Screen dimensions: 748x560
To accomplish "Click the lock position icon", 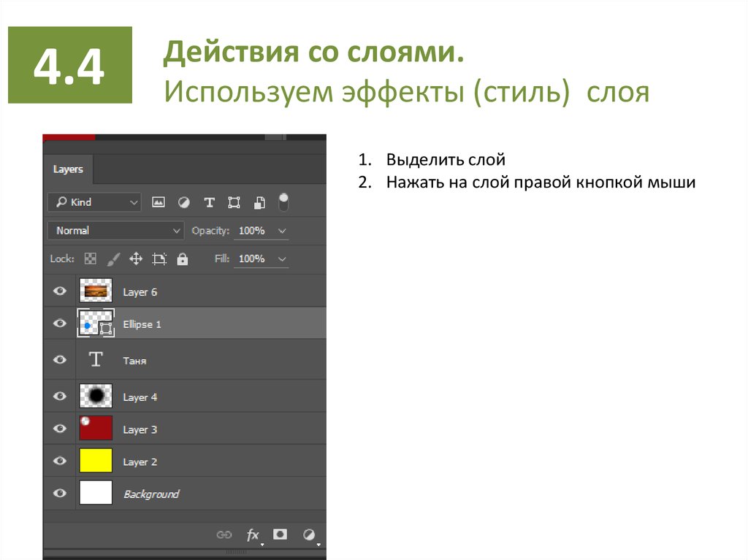I will 135,258.
